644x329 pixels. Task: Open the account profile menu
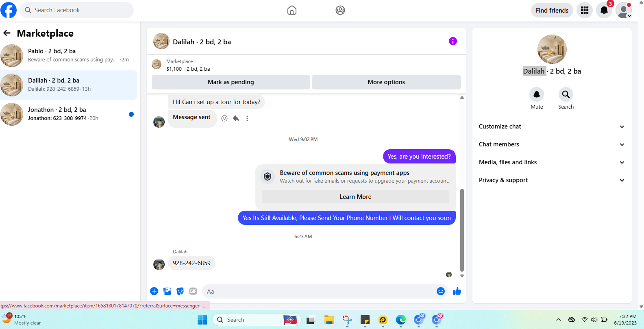point(624,10)
